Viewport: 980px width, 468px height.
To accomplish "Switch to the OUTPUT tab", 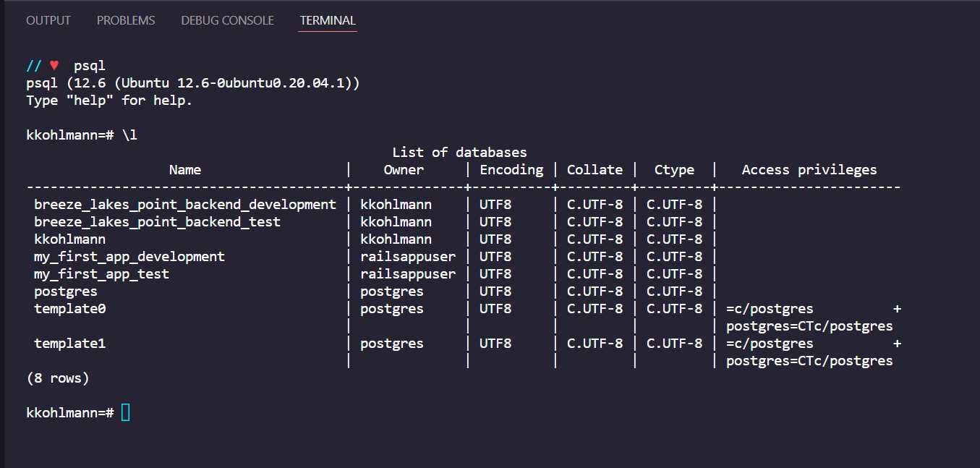I will [x=48, y=20].
